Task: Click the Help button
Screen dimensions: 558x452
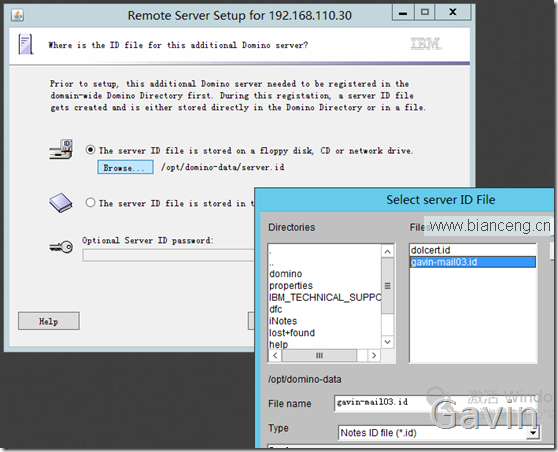Action: tap(49, 321)
